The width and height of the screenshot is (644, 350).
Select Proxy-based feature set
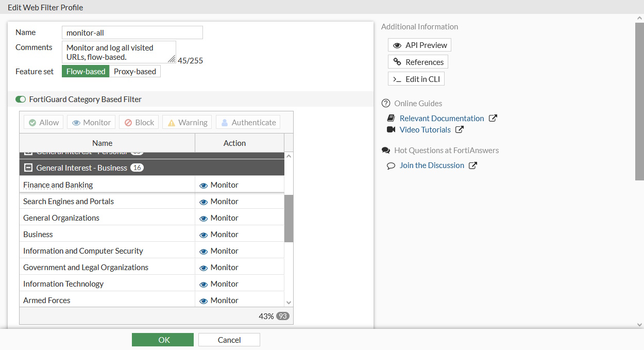(135, 71)
